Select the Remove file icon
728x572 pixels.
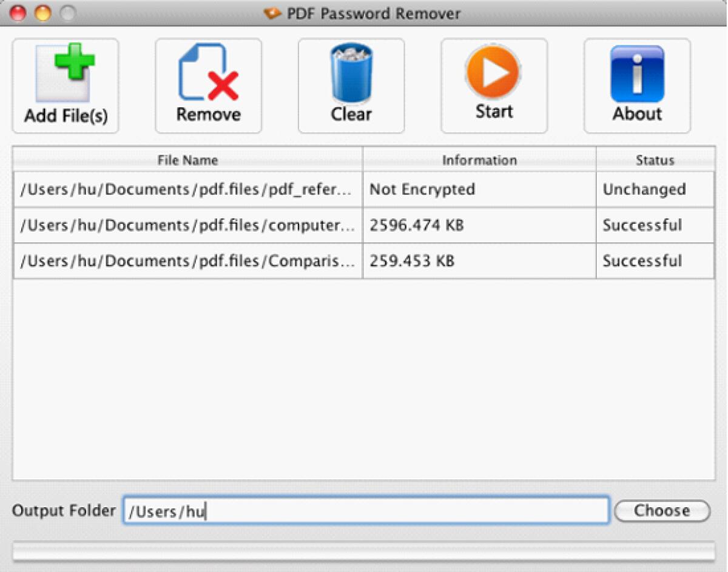208,73
